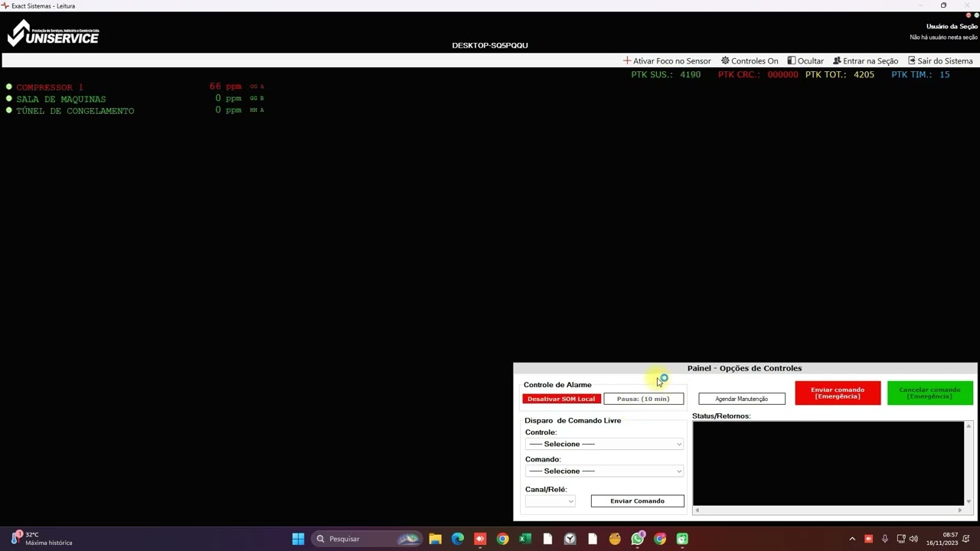Viewport: 980px width, 551px height.
Task: Click inside the Status/Retornos output box
Action: (x=828, y=463)
